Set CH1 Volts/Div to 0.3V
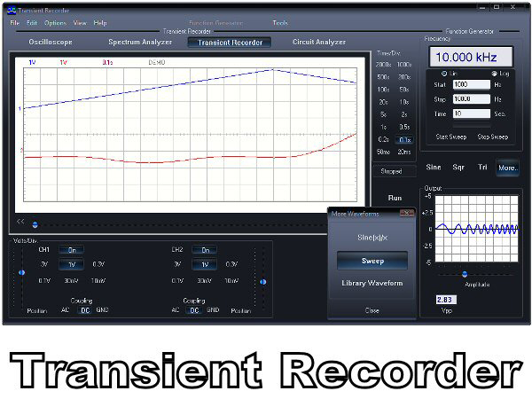Viewport: 532px width, 399px height. (98, 264)
